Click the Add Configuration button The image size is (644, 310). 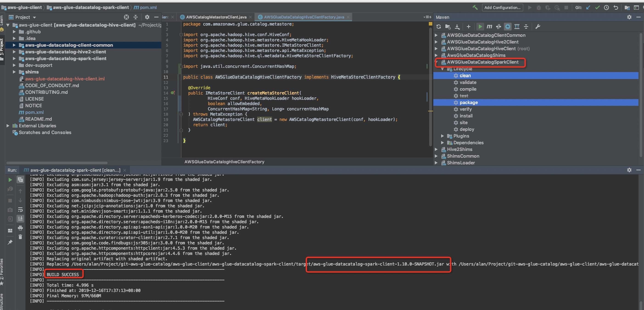(x=502, y=8)
